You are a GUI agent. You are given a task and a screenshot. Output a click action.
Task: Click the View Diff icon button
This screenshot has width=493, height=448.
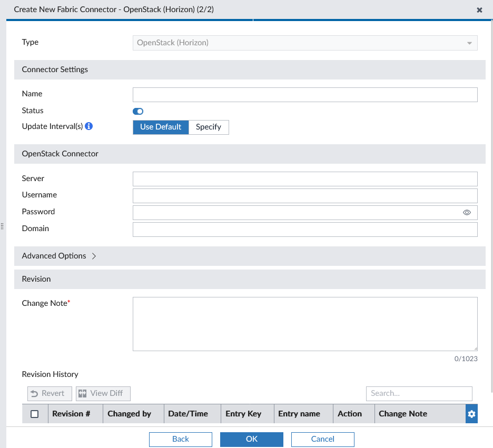[103, 393]
